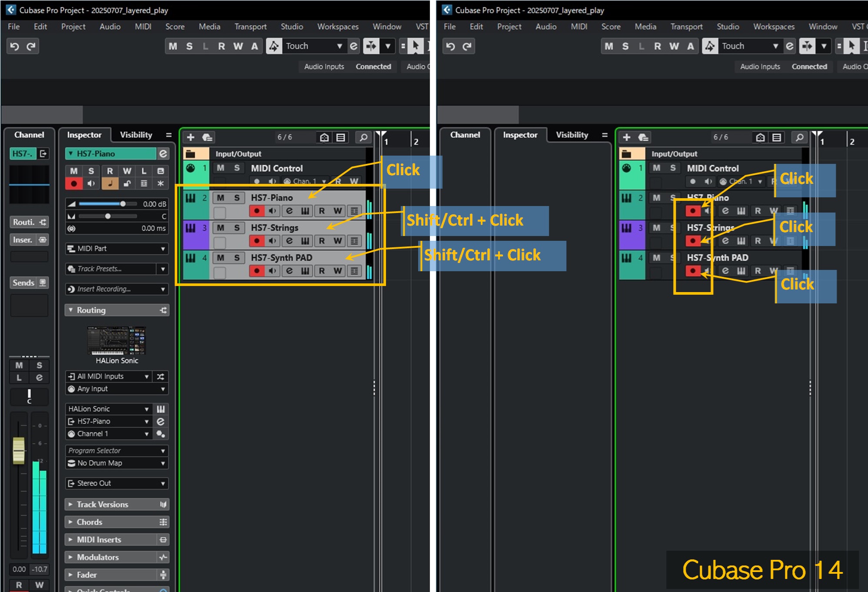The width and height of the screenshot is (868, 592).
Task: Open Workspaces menu in right window
Action: pyautogui.click(x=774, y=27)
